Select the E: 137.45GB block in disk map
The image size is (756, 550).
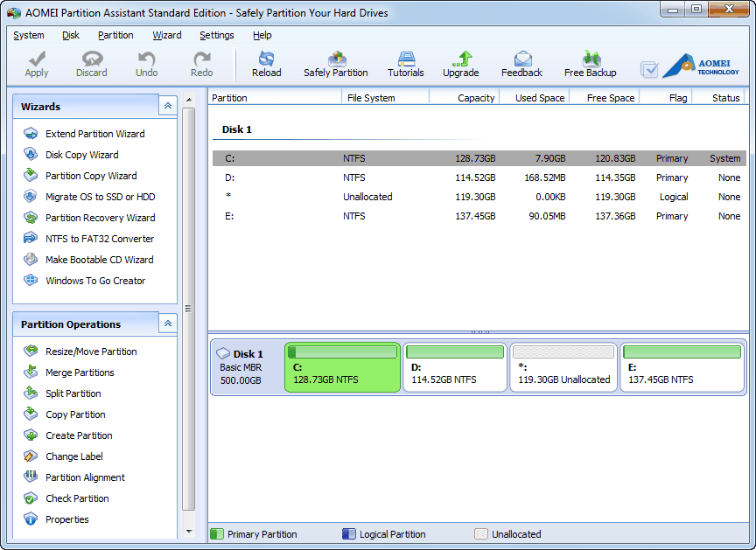[x=682, y=367]
